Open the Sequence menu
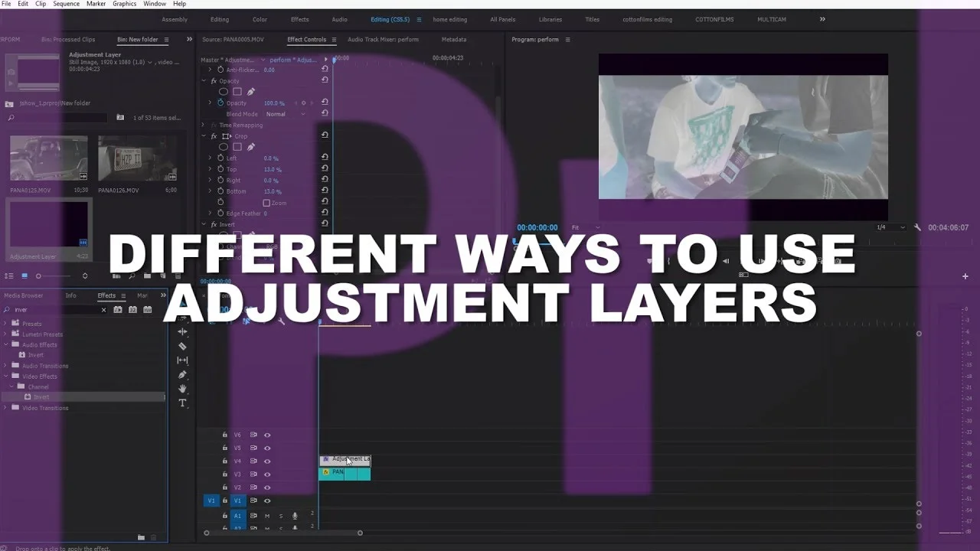The width and height of the screenshot is (980, 551). (66, 4)
